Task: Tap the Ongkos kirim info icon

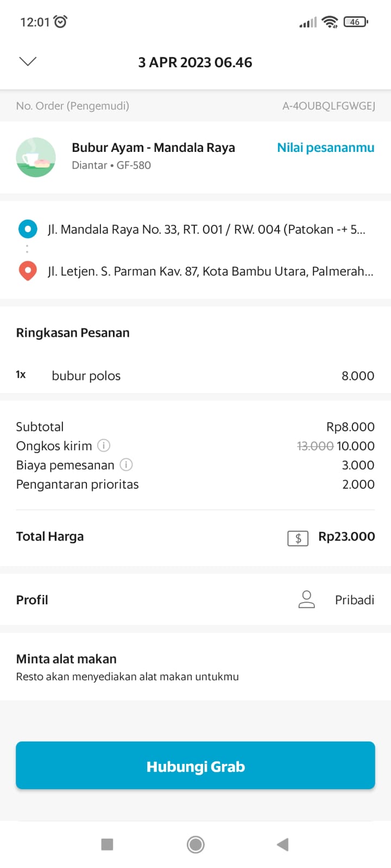Action: click(104, 445)
